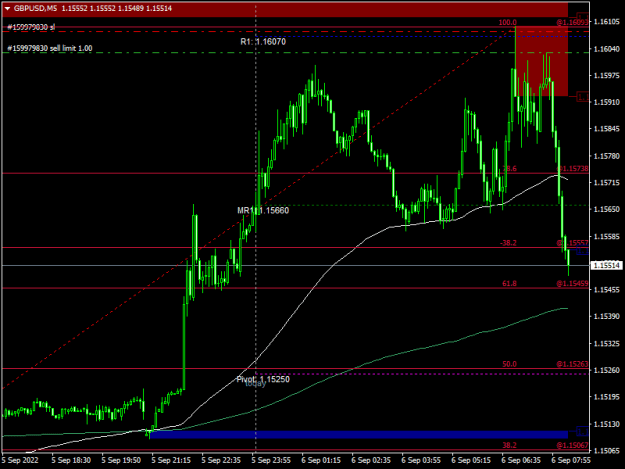Click the 6 Sep 07:55 time label
Image resolution: width=625 pixels, height=469 pixels.
click(571, 460)
